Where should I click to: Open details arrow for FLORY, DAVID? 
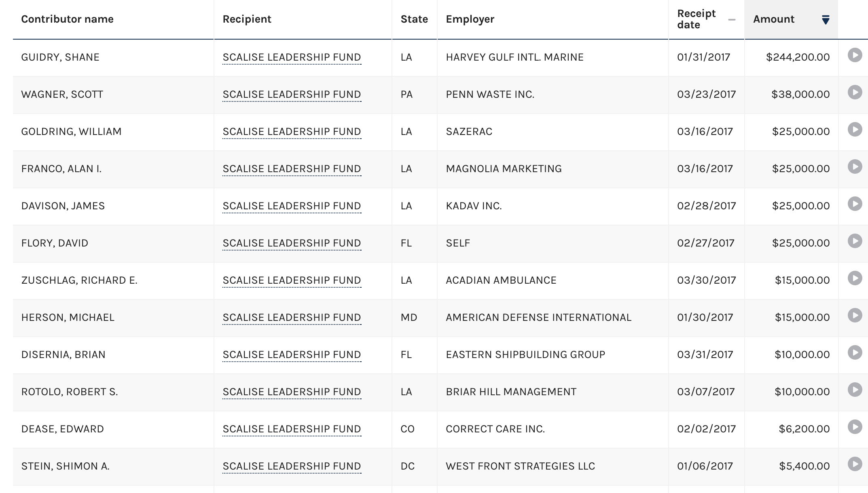(x=855, y=241)
